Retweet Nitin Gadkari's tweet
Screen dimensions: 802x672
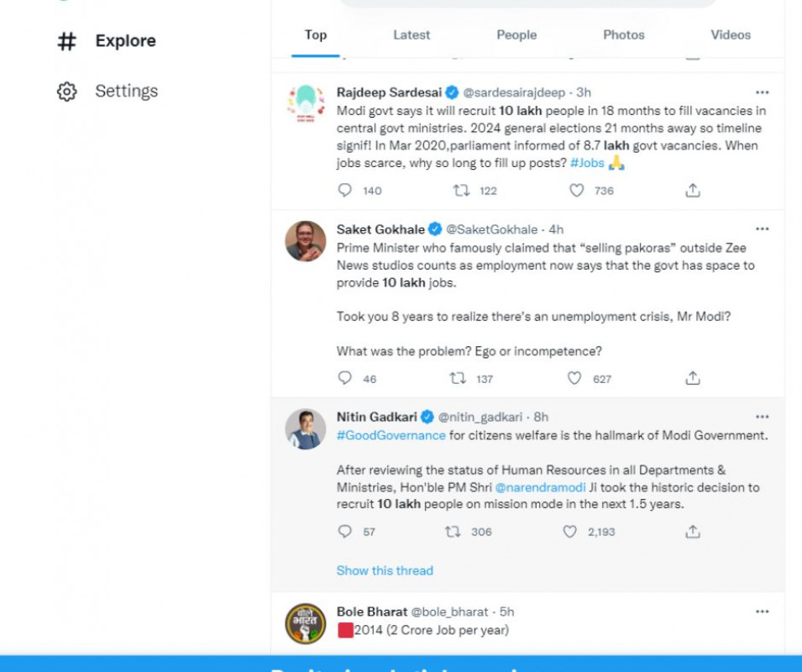point(453,532)
